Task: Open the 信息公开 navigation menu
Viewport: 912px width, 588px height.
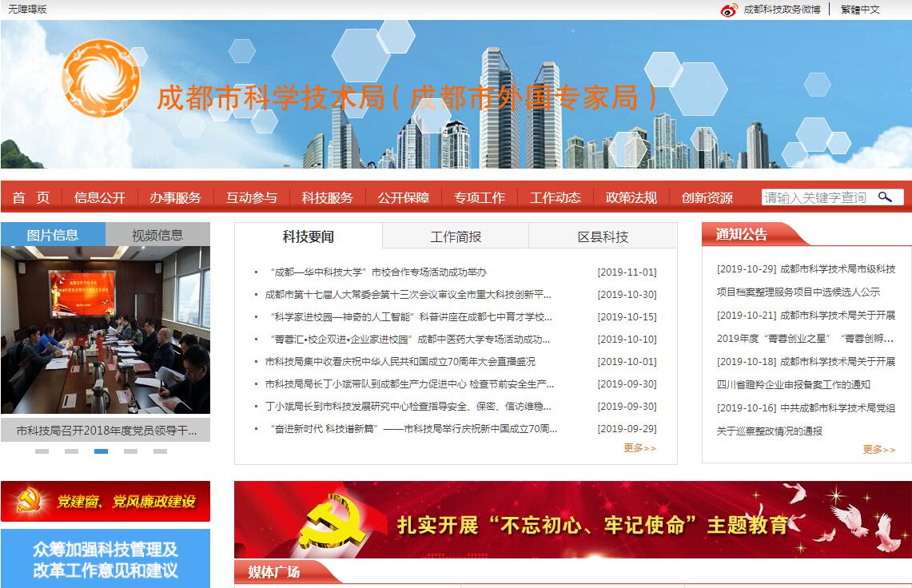Action: pyautogui.click(x=100, y=197)
